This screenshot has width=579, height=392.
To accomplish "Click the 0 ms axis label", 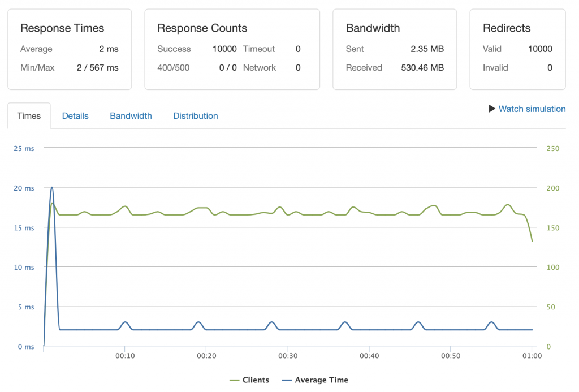I will [x=26, y=347].
